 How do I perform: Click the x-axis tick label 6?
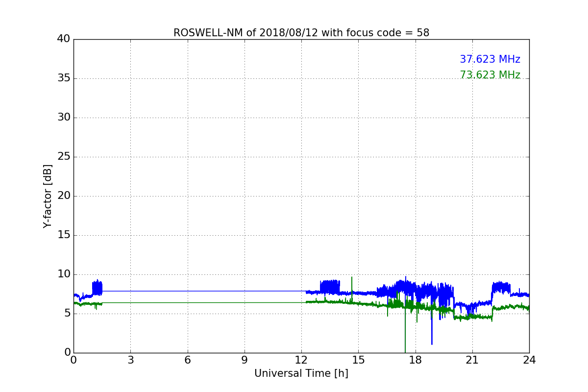point(187,360)
